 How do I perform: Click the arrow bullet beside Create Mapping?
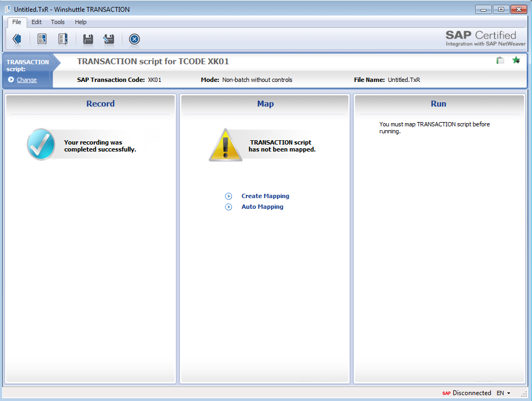click(229, 196)
